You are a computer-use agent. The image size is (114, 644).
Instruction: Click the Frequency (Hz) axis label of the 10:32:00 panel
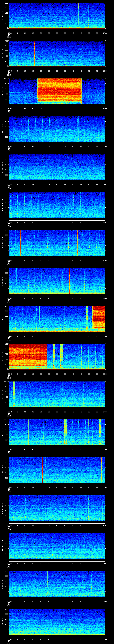pyautogui.click(x=3, y=621)
